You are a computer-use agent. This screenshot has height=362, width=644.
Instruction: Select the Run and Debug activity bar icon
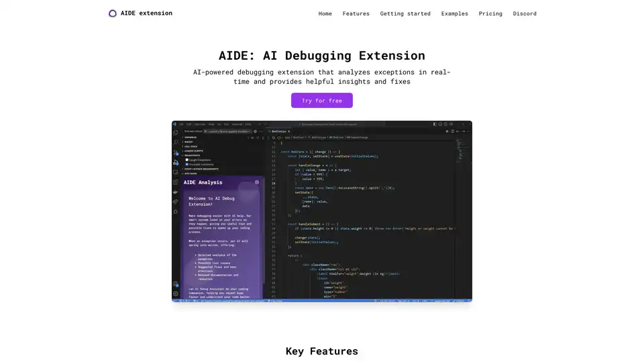(176, 162)
